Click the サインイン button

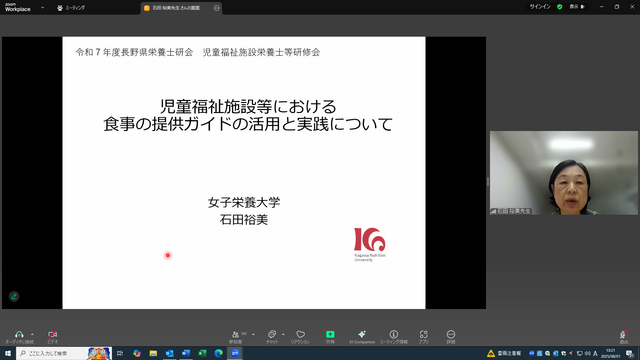coord(540,7)
